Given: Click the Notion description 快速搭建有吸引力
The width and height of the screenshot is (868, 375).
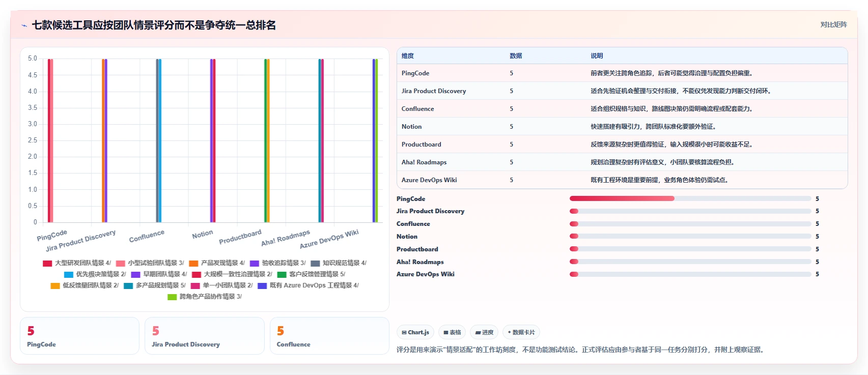Looking at the screenshot, I should tap(654, 127).
